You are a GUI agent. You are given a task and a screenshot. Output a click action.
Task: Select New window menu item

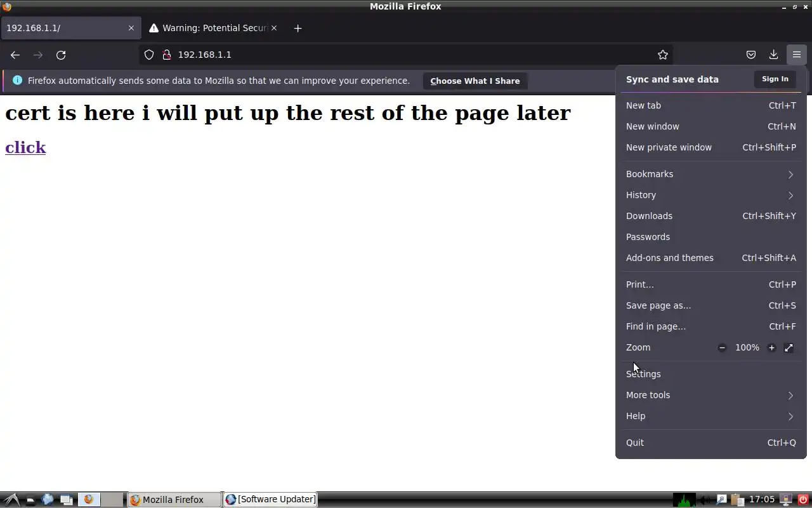[x=710, y=126]
